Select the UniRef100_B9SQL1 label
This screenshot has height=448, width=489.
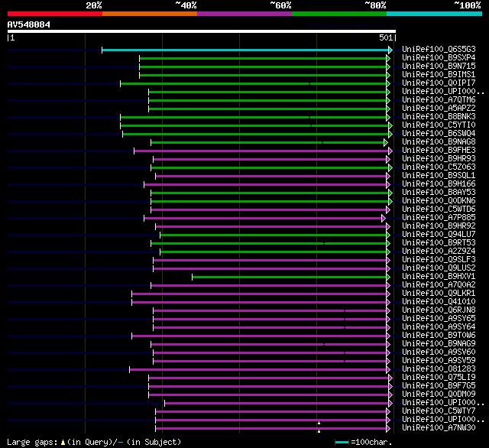click(439, 176)
